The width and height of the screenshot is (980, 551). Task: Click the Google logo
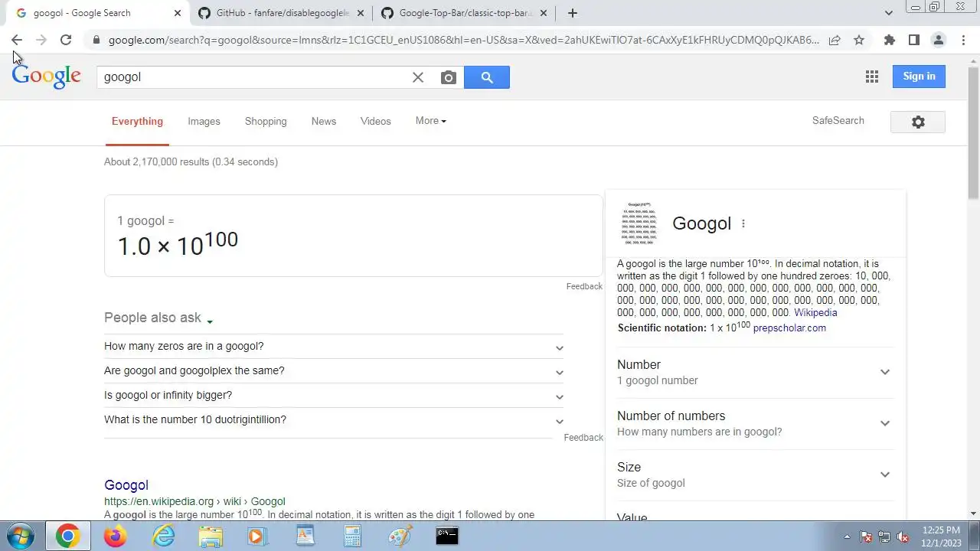(x=46, y=77)
